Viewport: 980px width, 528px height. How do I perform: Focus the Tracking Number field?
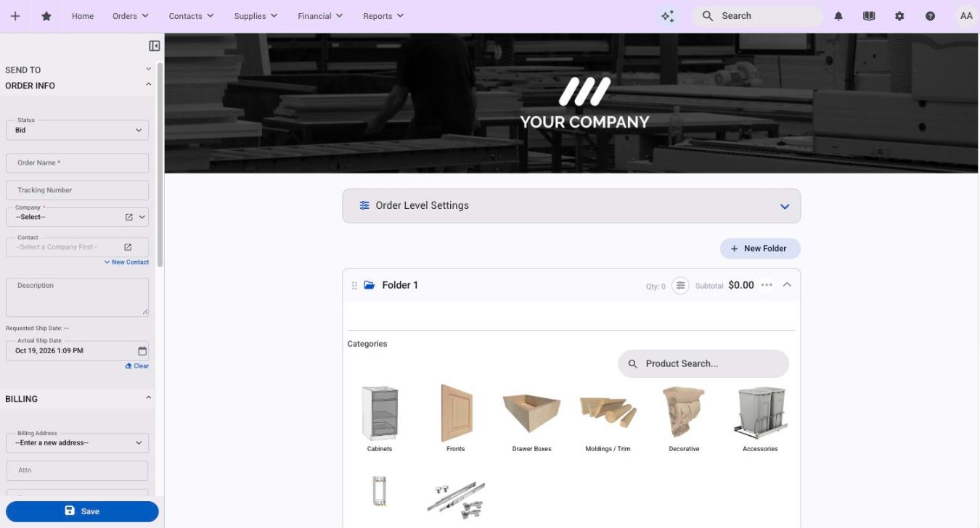[77, 190]
